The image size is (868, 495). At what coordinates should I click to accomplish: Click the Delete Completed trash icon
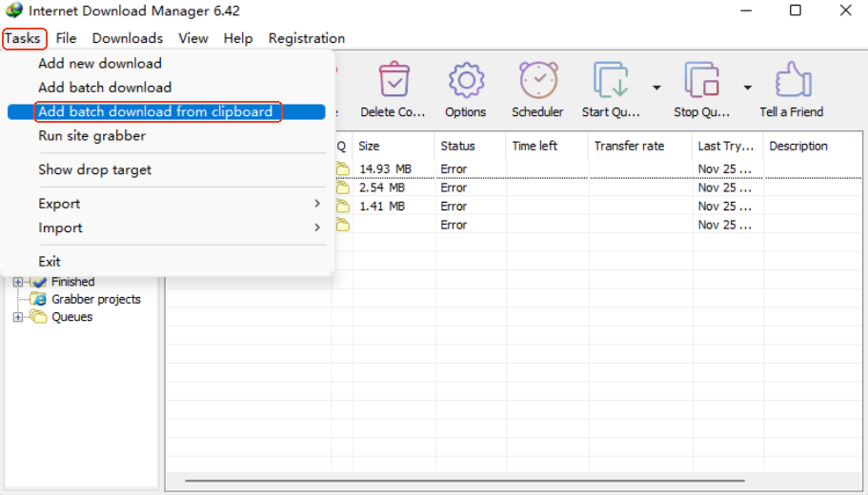[x=394, y=82]
